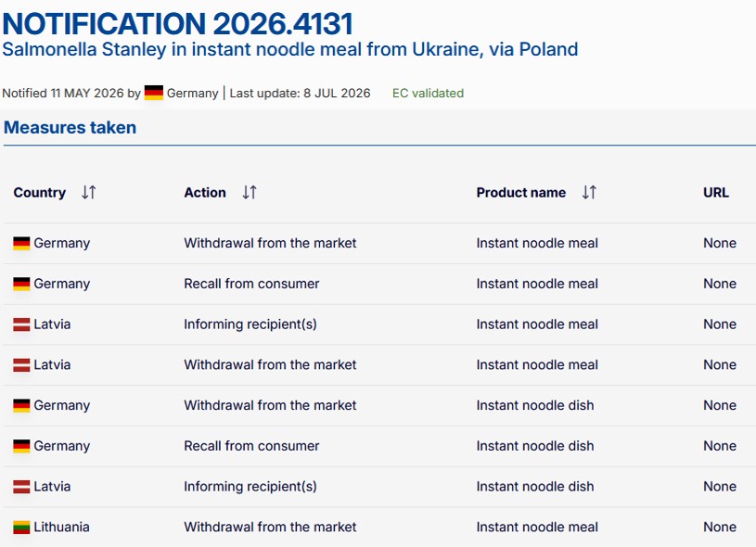Click Germany flag in Instant noodle dish withdrawal row
This screenshot has width=756, height=547.
pos(21,406)
